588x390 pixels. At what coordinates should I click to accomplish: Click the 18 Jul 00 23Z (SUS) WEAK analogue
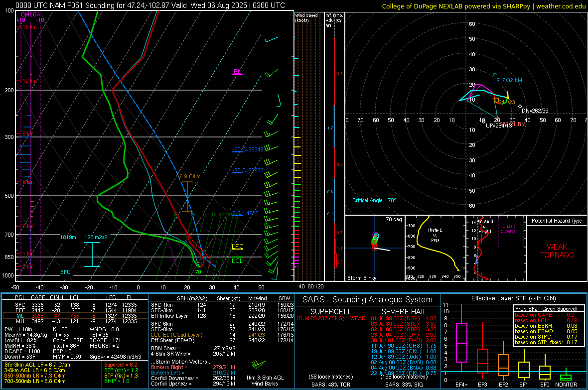click(x=330, y=318)
